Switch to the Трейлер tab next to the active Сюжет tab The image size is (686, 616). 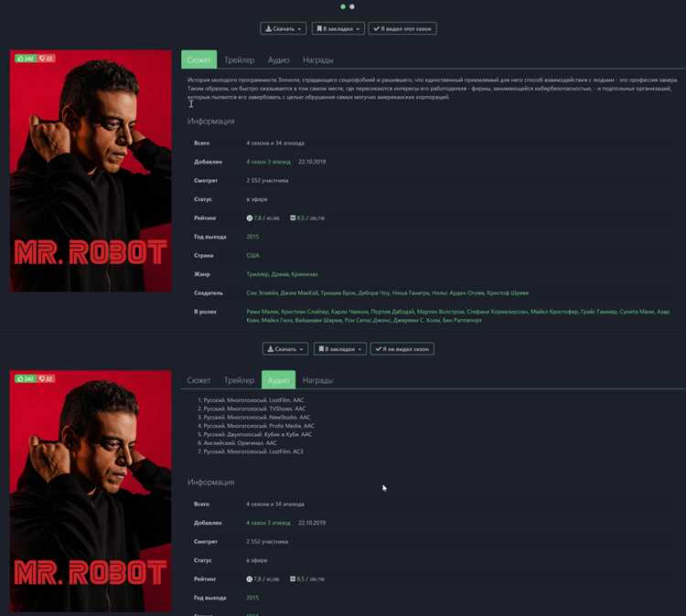tap(239, 60)
